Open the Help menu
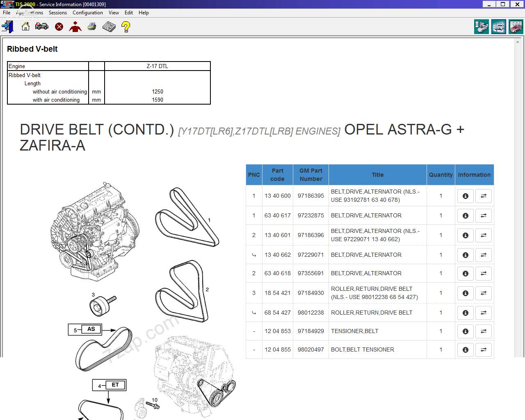 144,13
